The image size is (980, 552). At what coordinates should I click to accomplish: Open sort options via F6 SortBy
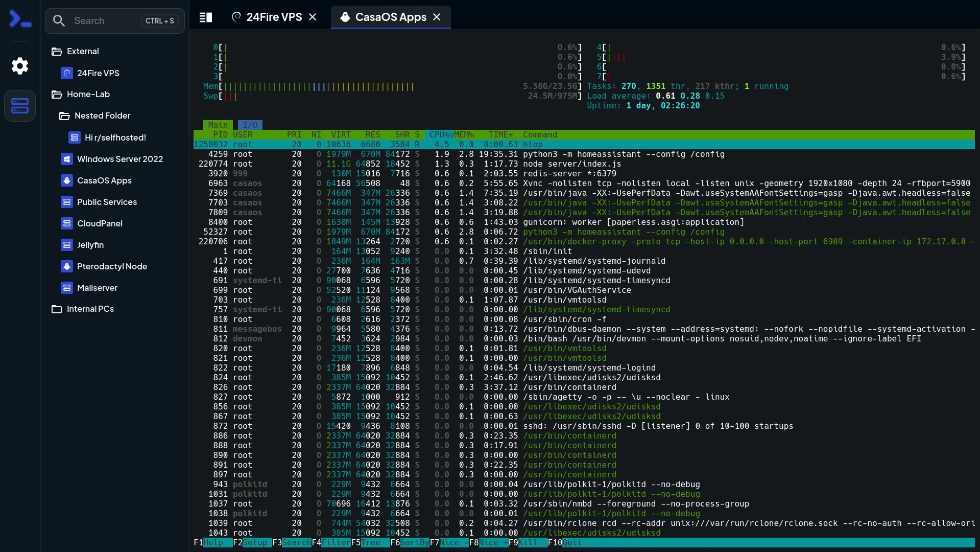[410, 543]
